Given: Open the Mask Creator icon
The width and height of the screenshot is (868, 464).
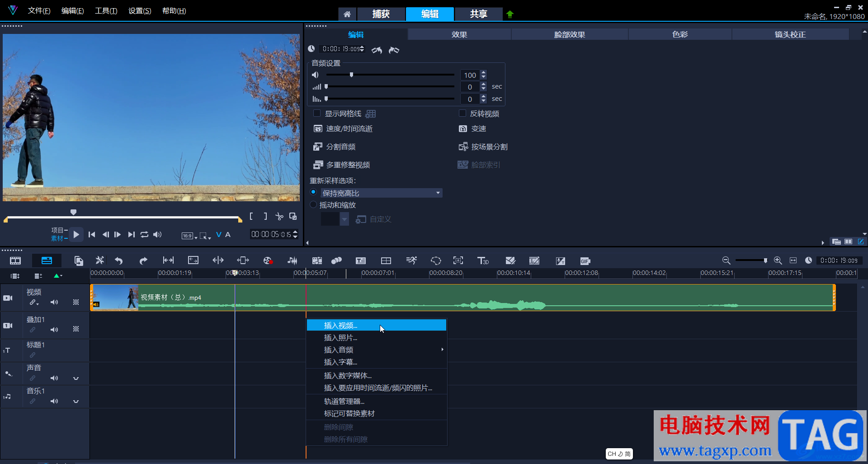Looking at the screenshot, I should coord(436,260).
